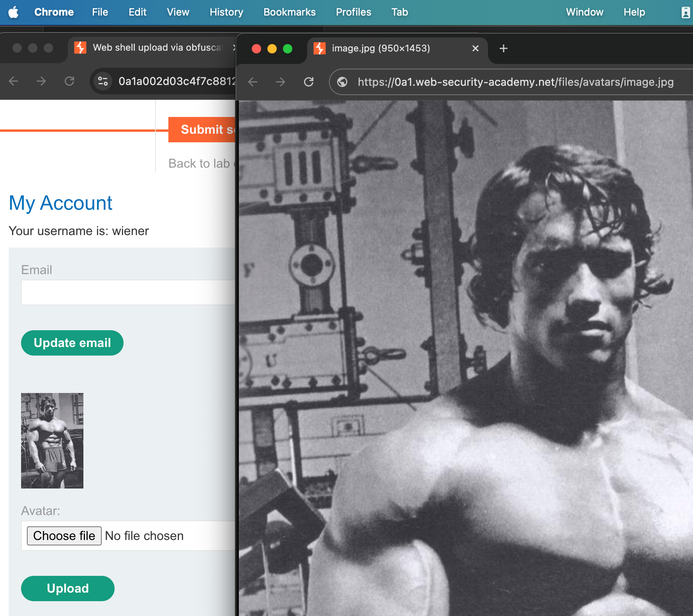Click back arrow in image.jpg window
This screenshot has width=693, height=616.
click(253, 82)
